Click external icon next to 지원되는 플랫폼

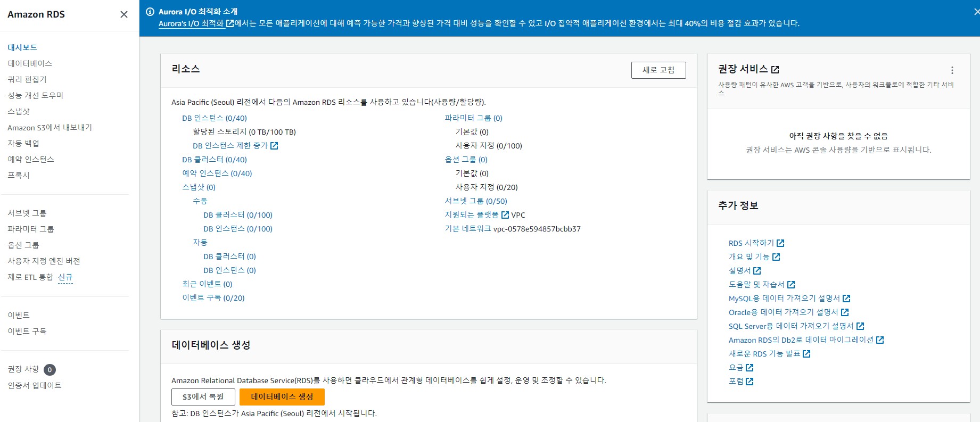pos(505,215)
